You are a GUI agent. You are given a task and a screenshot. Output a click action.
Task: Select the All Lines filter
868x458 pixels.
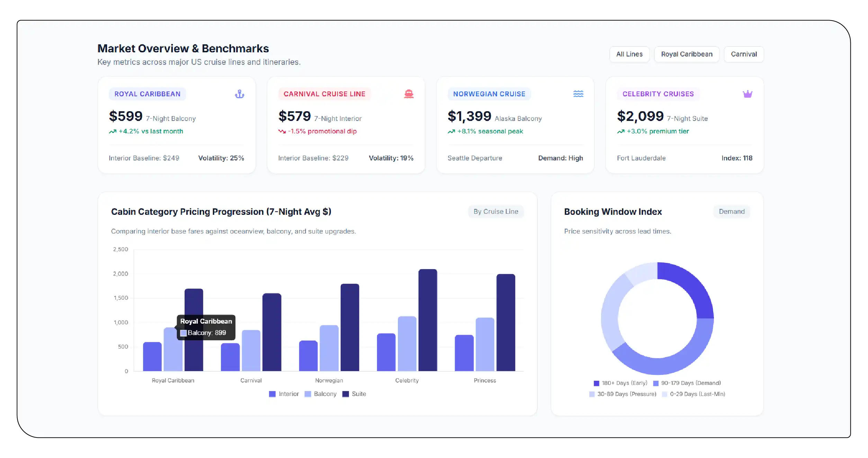[629, 54]
